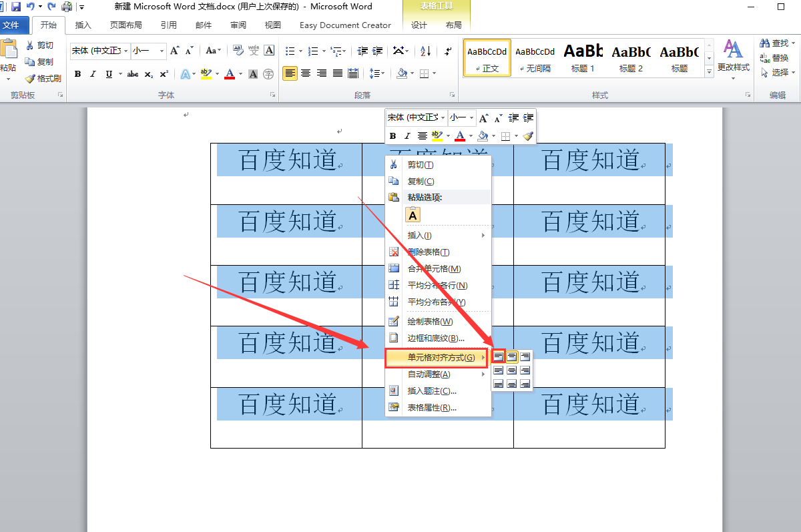The height and width of the screenshot is (532, 801).
Task: Open the Change Case (Aa) dropdown
Action: coord(214,51)
